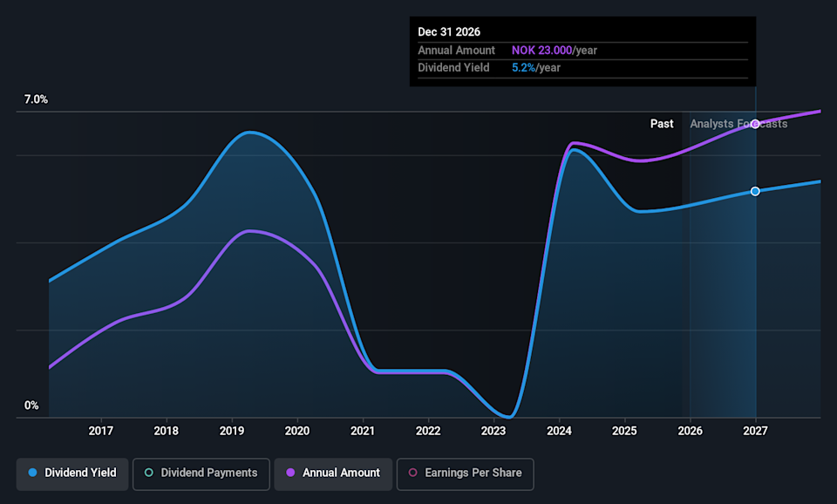Image resolution: width=837 pixels, height=504 pixels.
Task: Hide the Annual Amount series via its label
Action: tap(341, 473)
